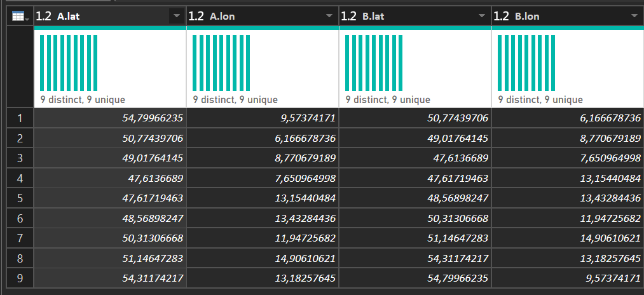Click B.lon cell 11,94725682 in row 6

click(x=568, y=218)
